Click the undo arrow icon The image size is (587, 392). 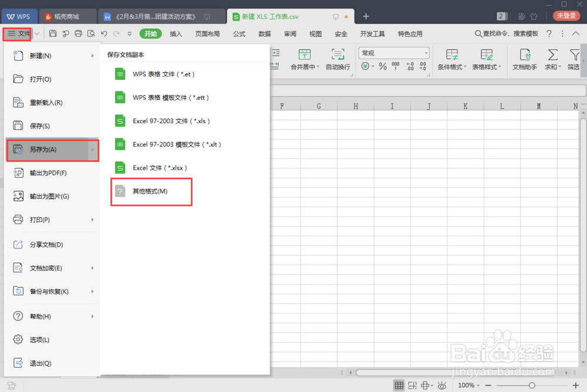pos(104,33)
